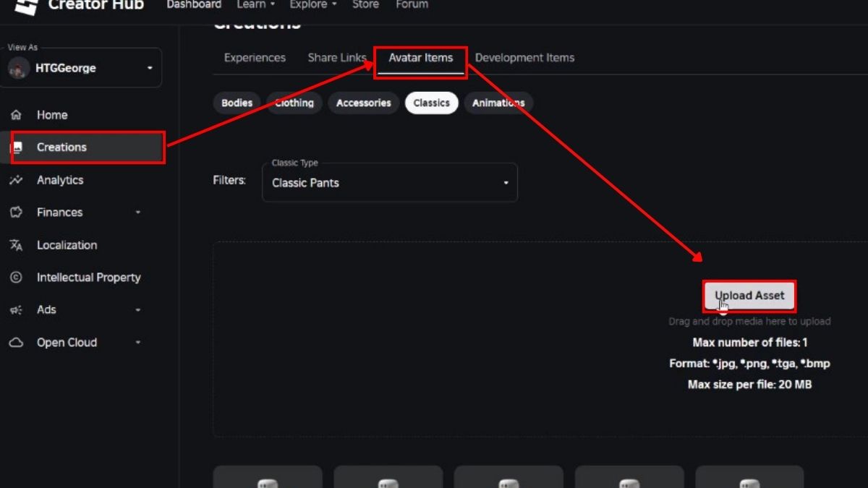Click the Analytics chart icon
Screen dimensions: 868x488
16,180
